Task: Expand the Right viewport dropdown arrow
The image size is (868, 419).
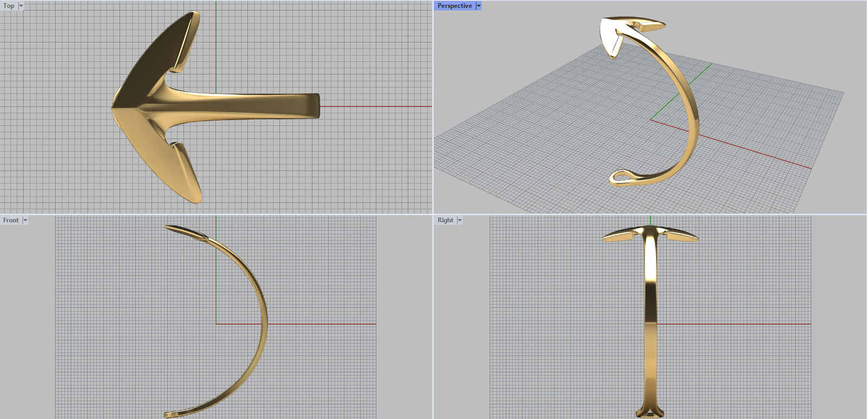Action: coord(459,220)
